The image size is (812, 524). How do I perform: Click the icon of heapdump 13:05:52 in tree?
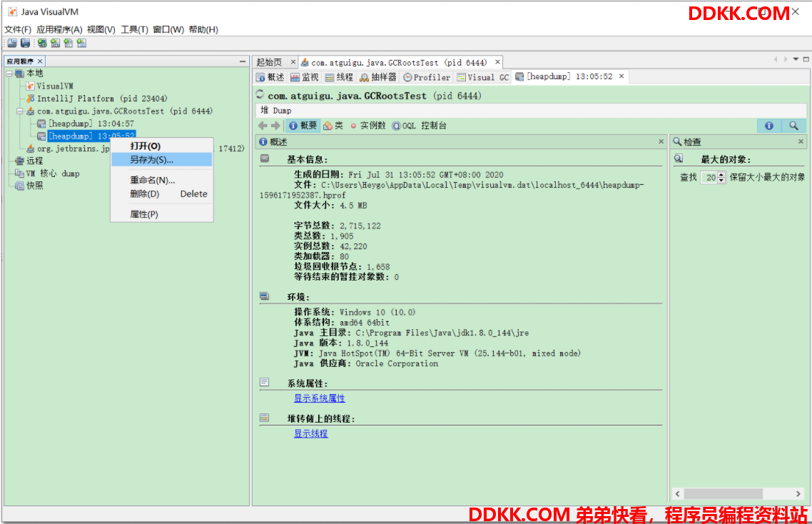click(x=41, y=136)
